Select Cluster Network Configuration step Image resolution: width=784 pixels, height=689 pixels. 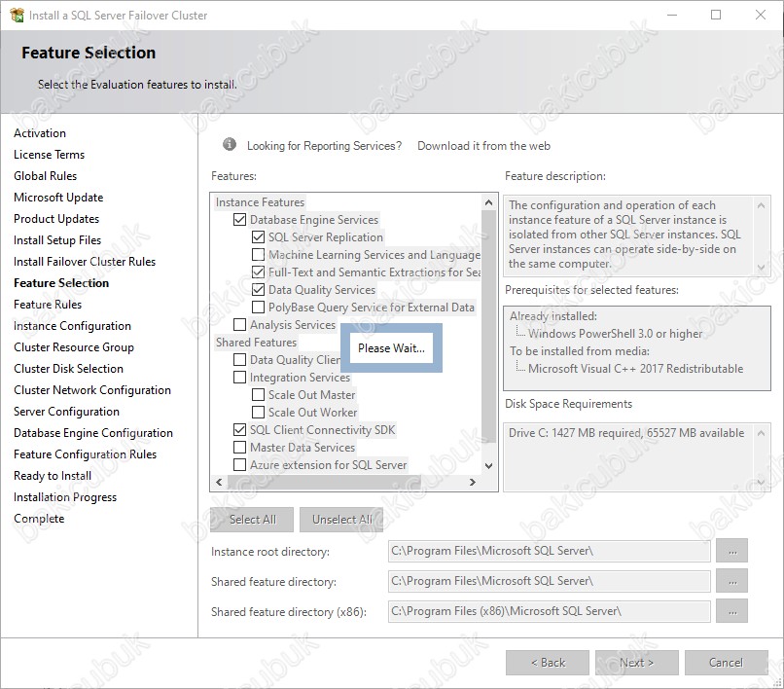[x=92, y=390]
